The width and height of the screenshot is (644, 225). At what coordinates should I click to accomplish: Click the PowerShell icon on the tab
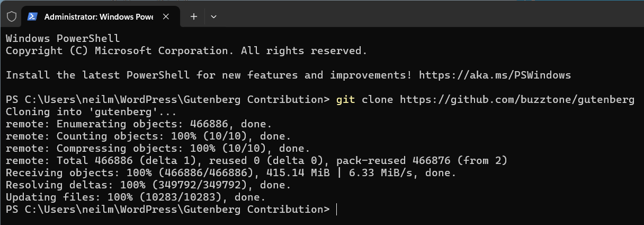point(33,16)
